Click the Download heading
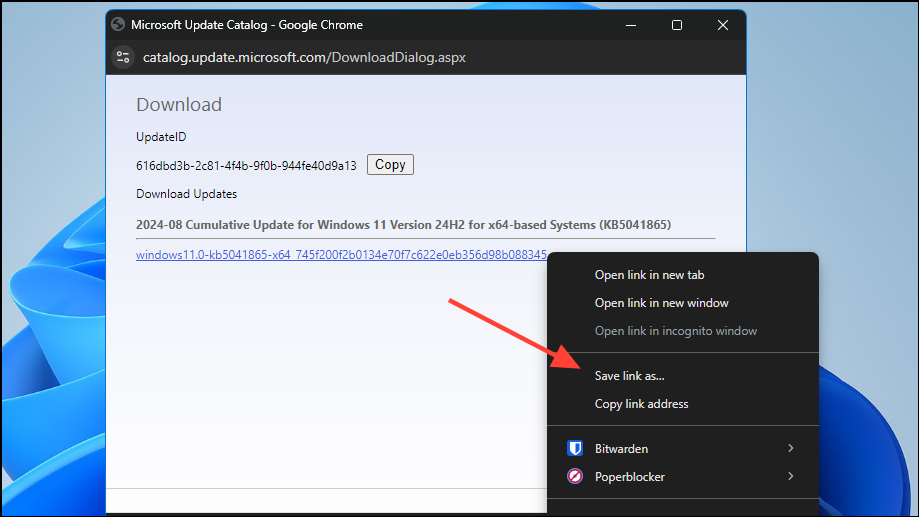The height and width of the screenshot is (517, 919). pos(179,104)
